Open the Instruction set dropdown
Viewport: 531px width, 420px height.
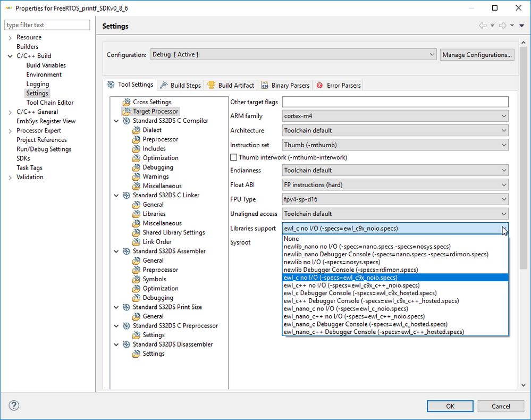pyautogui.click(x=395, y=145)
